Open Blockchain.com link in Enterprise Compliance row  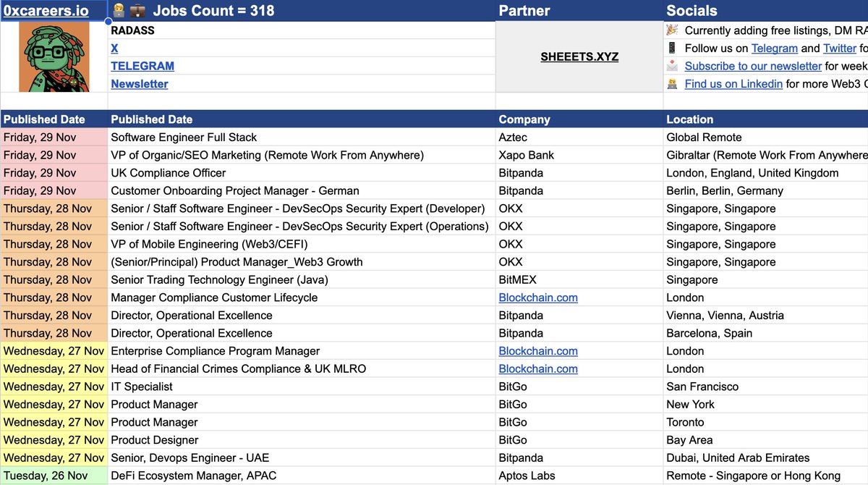click(x=538, y=351)
